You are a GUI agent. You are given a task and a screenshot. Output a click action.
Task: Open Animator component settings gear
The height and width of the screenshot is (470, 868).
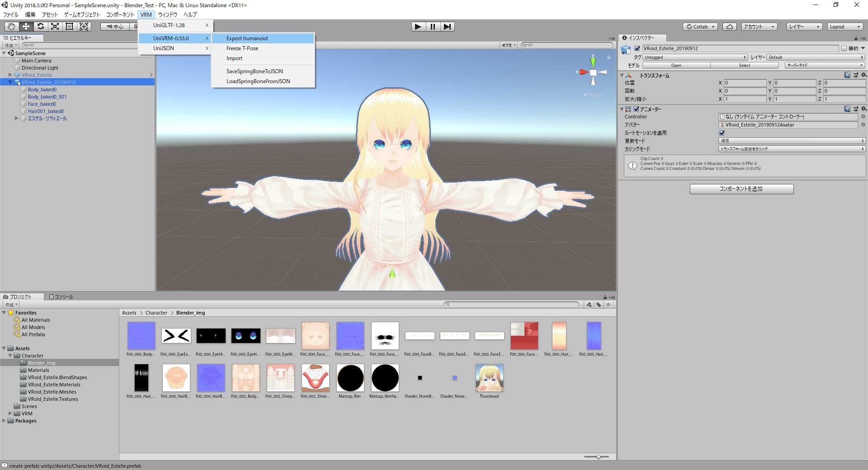tap(863, 109)
